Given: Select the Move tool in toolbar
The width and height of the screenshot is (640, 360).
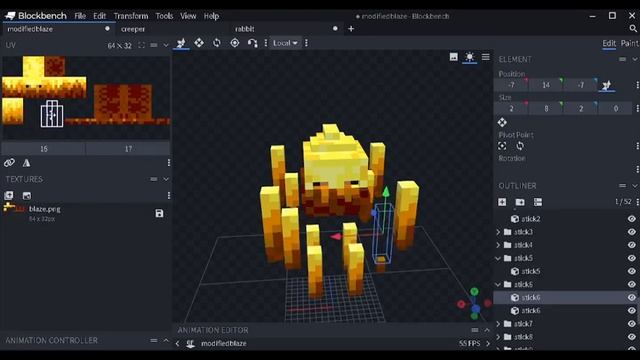Looking at the screenshot, I should (x=181, y=43).
